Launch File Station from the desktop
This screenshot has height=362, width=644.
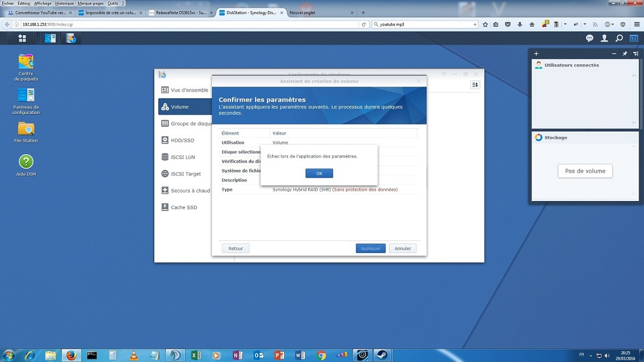tap(26, 129)
